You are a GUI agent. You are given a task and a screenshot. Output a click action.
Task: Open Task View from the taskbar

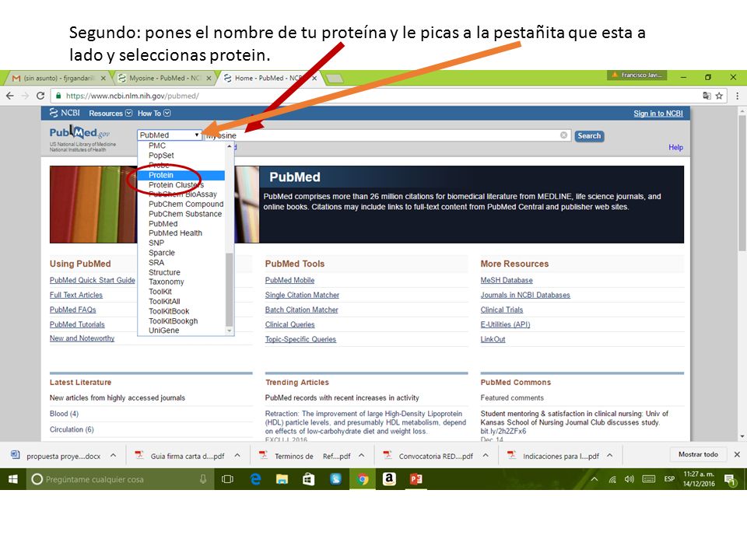[228, 479]
